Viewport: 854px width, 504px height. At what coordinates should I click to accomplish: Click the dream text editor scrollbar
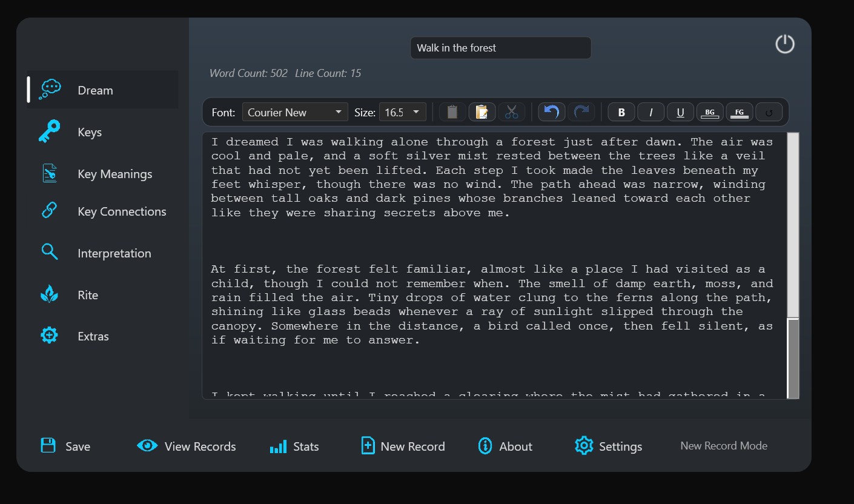pos(793,265)
